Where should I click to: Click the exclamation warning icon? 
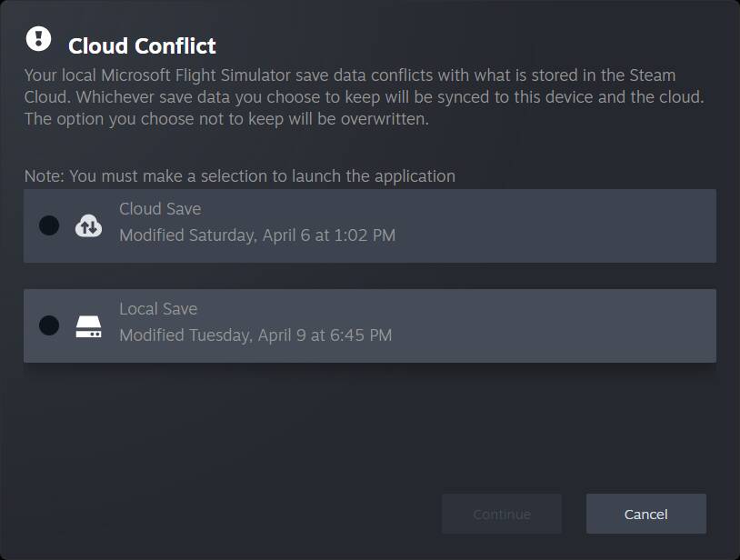(x=39, y=38)
